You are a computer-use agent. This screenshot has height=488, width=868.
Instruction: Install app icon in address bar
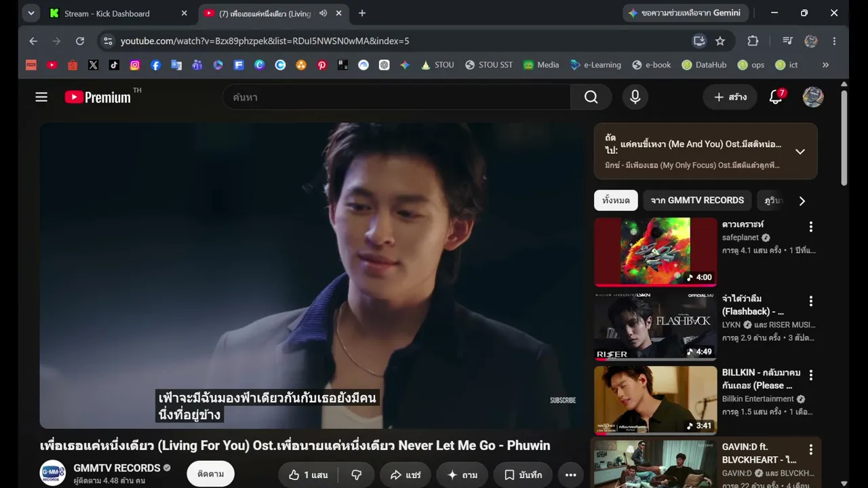[699, 41]
